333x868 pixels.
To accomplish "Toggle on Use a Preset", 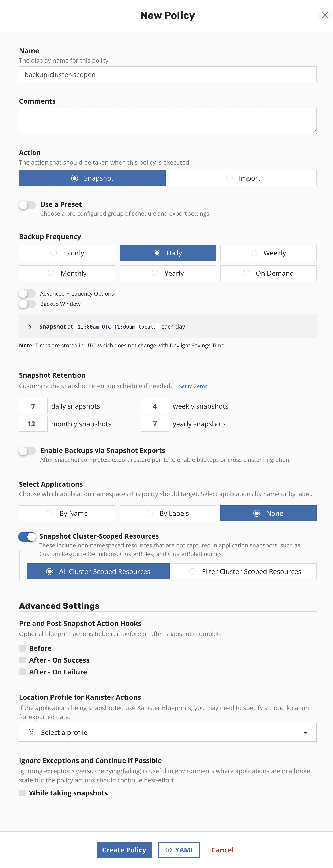I will pyautogui.click(x=28, y=205).
